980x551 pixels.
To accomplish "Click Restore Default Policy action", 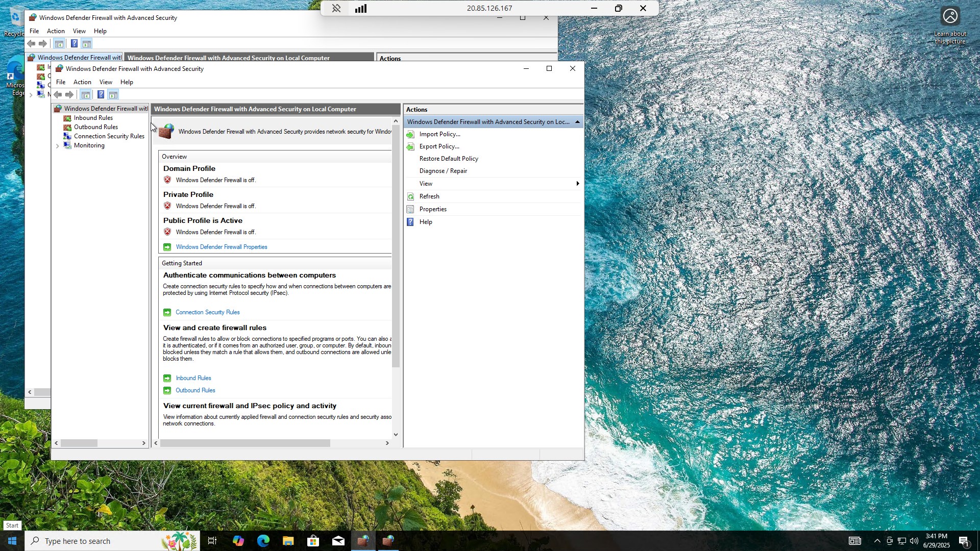I will [x=449, y=159].
